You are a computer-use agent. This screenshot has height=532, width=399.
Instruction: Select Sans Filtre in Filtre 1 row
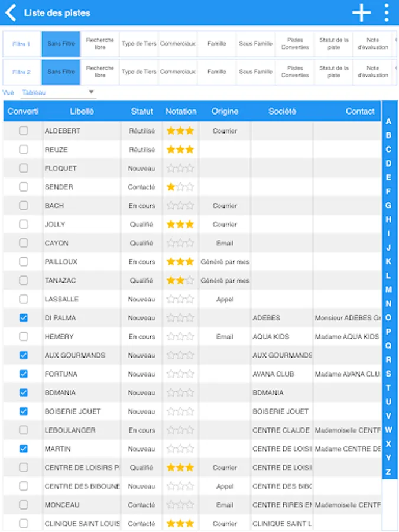pyautogui.click(x=61, y=44)
